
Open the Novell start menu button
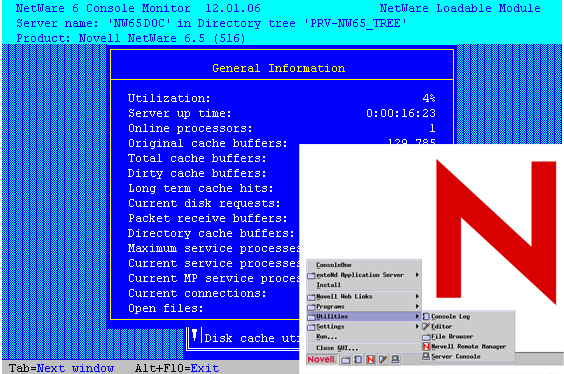click(x=322, y=359)
